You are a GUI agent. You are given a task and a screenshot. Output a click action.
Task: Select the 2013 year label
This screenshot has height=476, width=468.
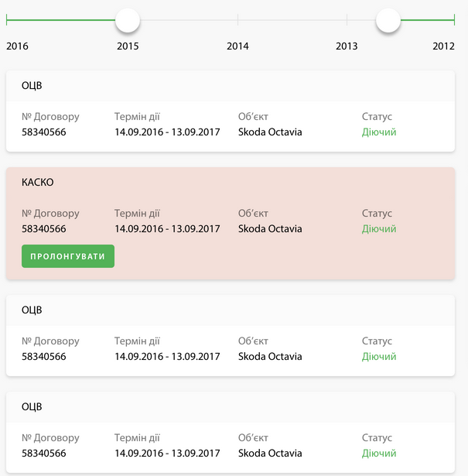pos(347,46)
